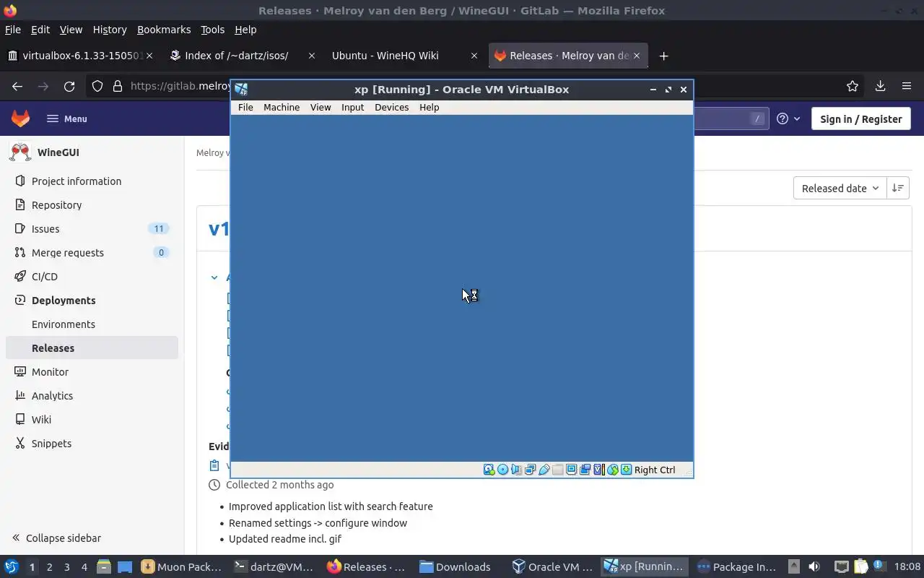Open Project information in the sidebar
924x578 pixels.
[x=92, y=181]
